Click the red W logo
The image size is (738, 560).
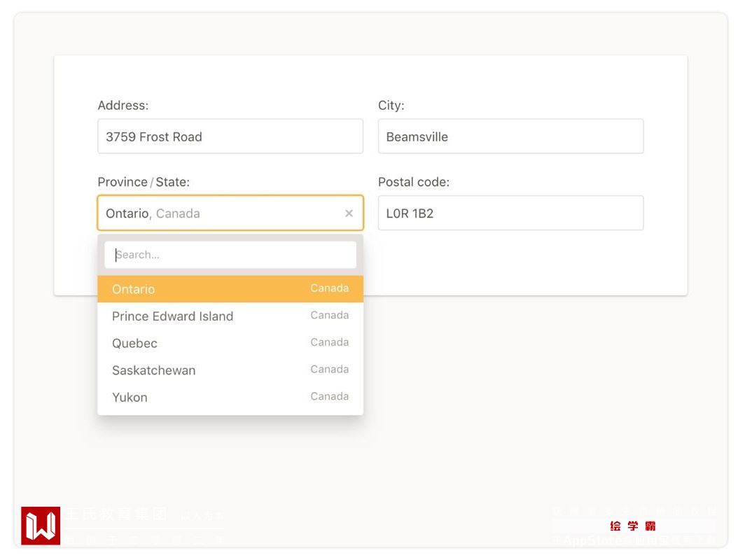coord(41,526)
